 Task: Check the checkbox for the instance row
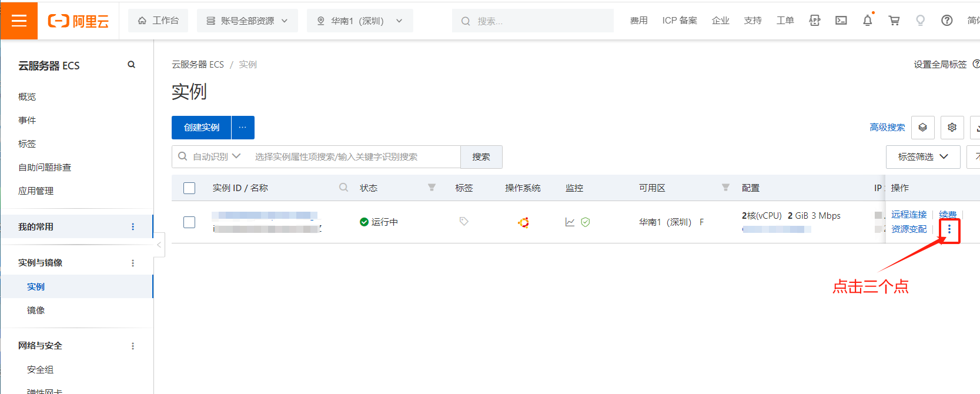pos(189,222)
